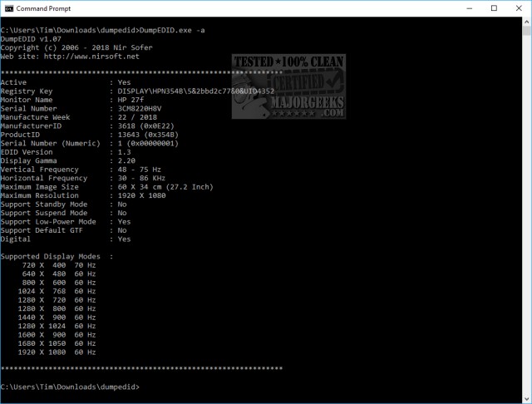Click the 'Support Default GTF' label
Image resolution: width=532 pixels, height=404 pixels.
coord(42,230)
